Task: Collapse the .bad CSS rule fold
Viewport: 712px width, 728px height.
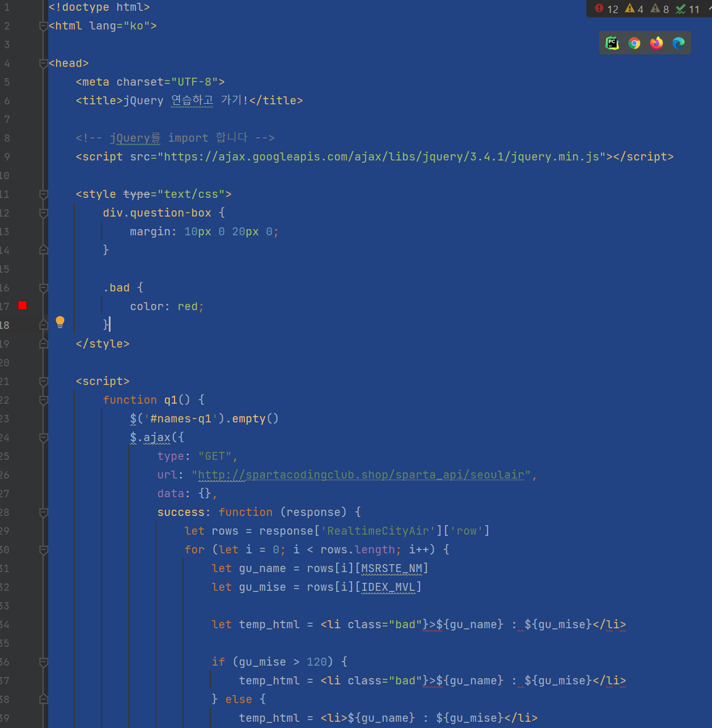Action: (x=44, y=288)
